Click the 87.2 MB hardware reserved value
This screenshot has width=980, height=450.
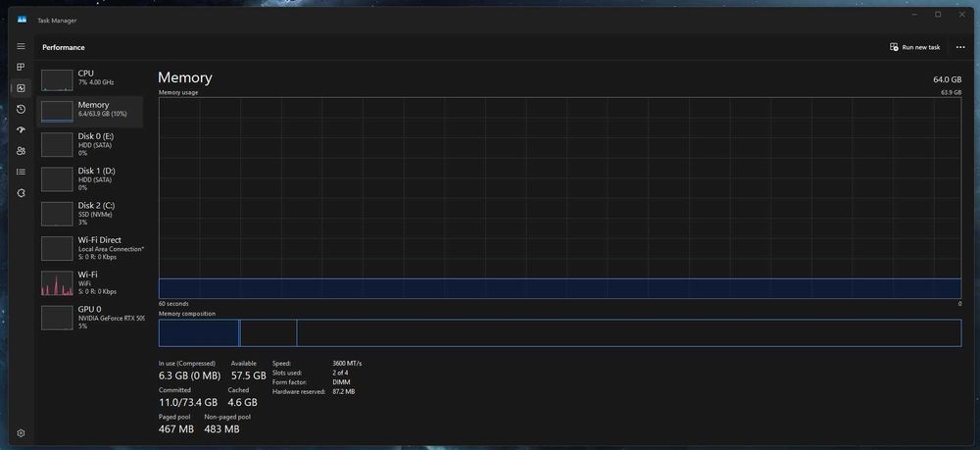344,391
